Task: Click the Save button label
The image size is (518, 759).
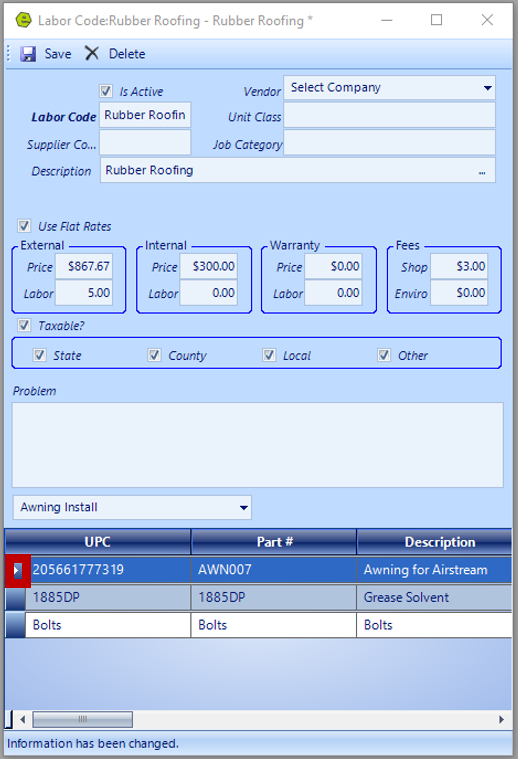Action: click(x=58, y=54)
